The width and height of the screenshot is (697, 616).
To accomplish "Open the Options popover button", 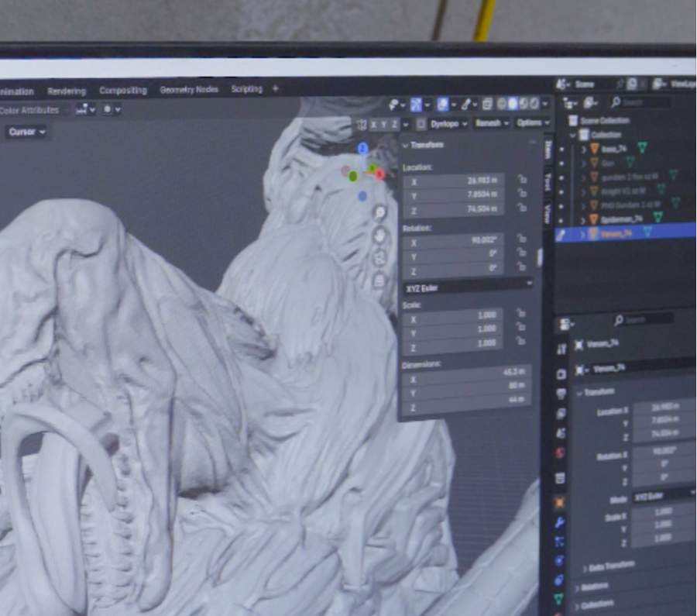I will [532, 123].
